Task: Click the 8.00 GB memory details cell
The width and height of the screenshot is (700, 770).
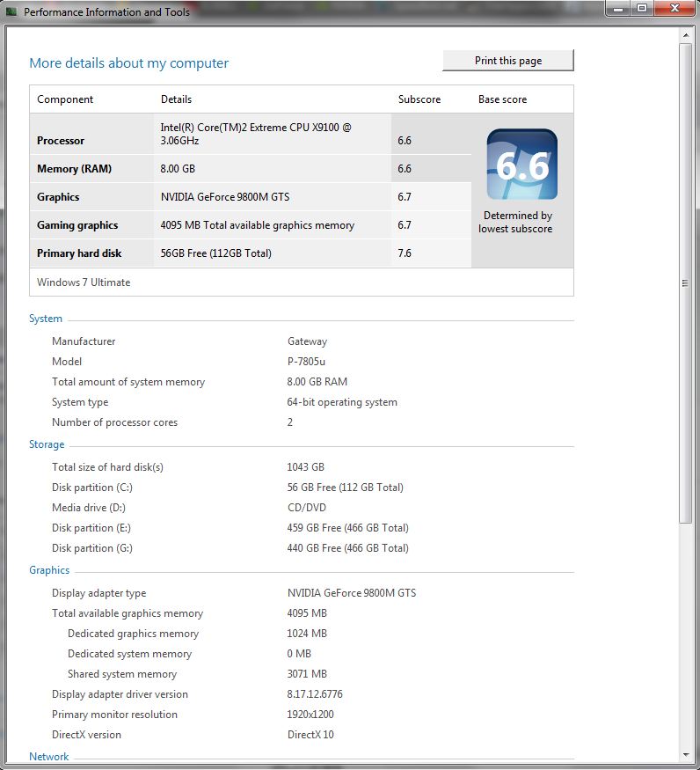Action: (x=178, y=168)
